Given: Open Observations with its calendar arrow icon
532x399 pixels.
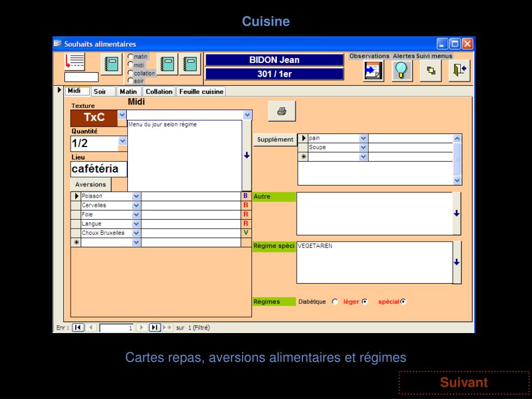Looking at the screenshot, I should click(374, 71).
